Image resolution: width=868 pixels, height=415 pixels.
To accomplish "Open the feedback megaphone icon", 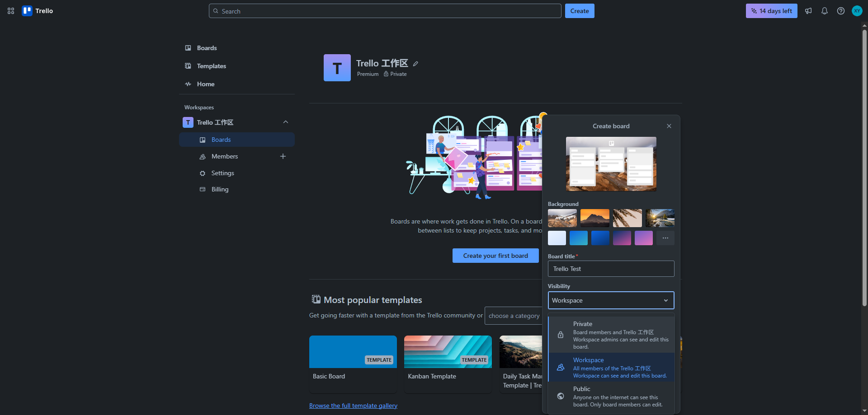I will click(808, 11).
